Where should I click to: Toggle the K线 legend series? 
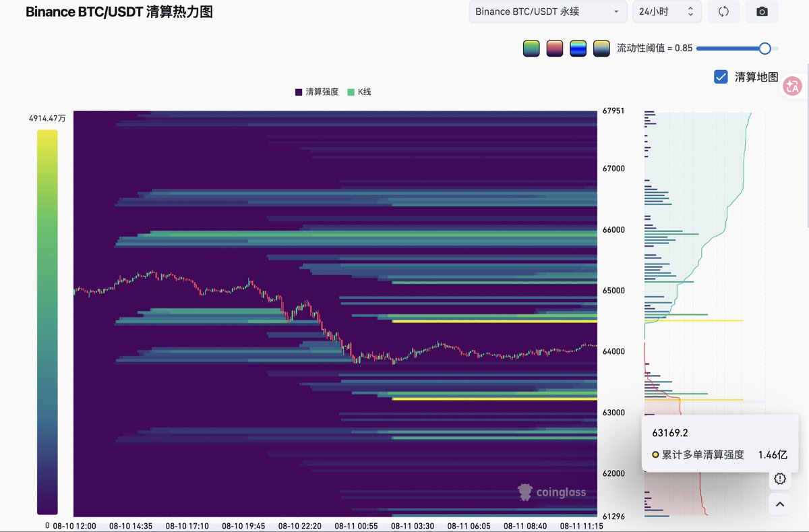(x=359, y=92)
